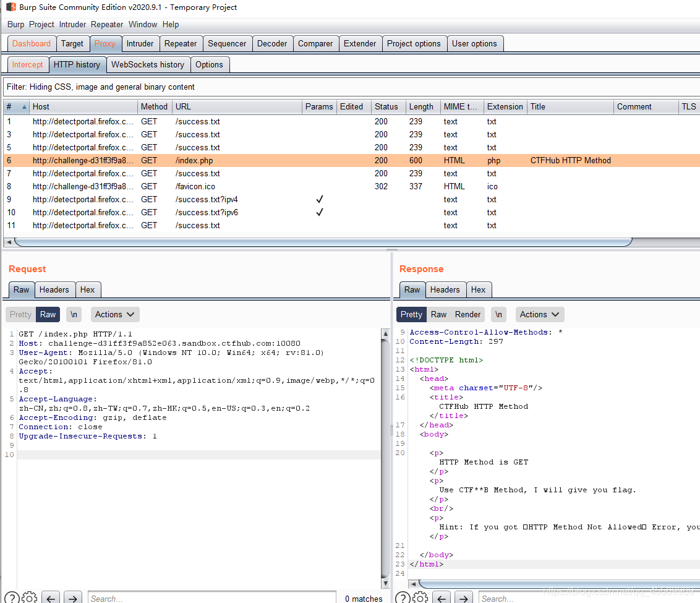The image size is (700, 603).
Task: Click scroll-left arrow of history scrollbar
Action: coord(9,242)
